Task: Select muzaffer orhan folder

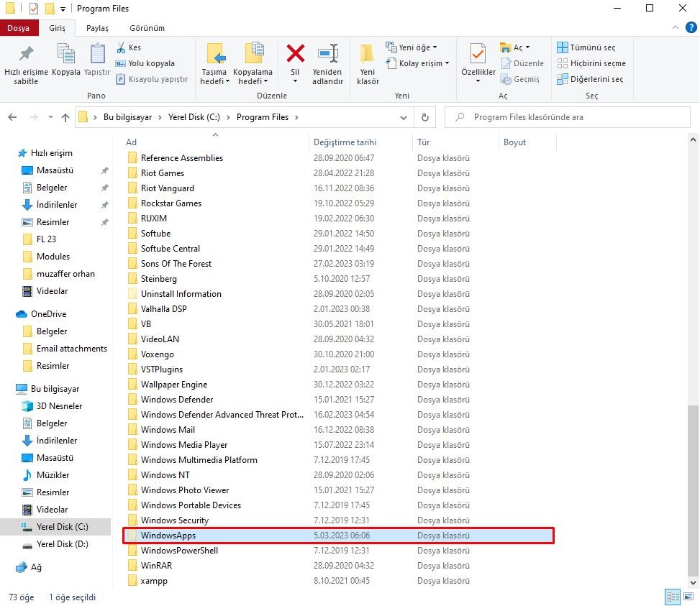Action: [x=65, y=274]
